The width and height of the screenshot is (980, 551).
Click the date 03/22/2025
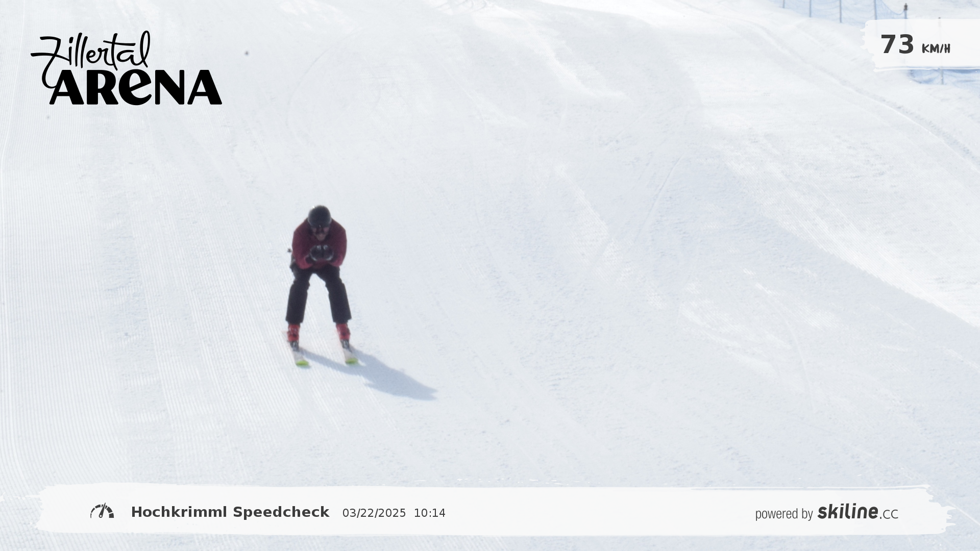coord(374,513)
